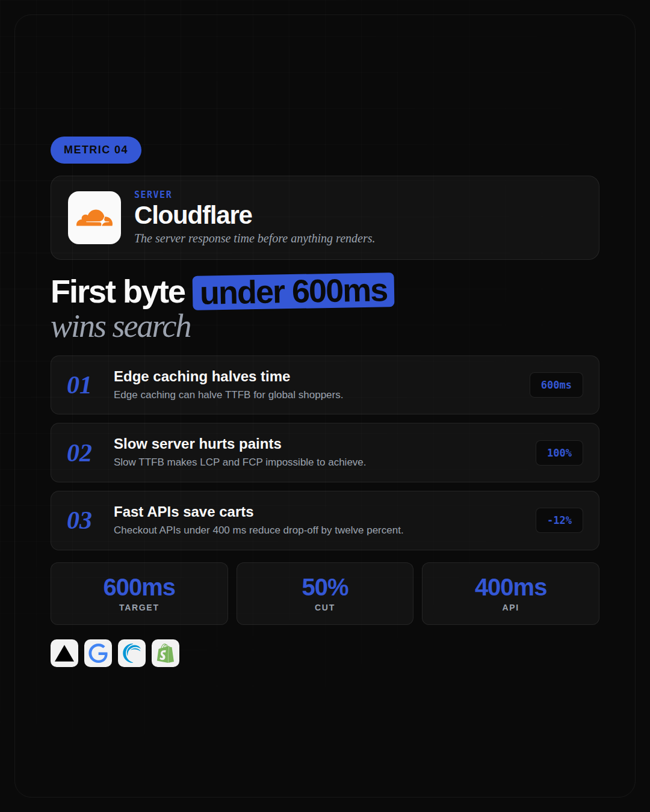Click the Cloudflare cloud logo icon

(x=94, y=218)
